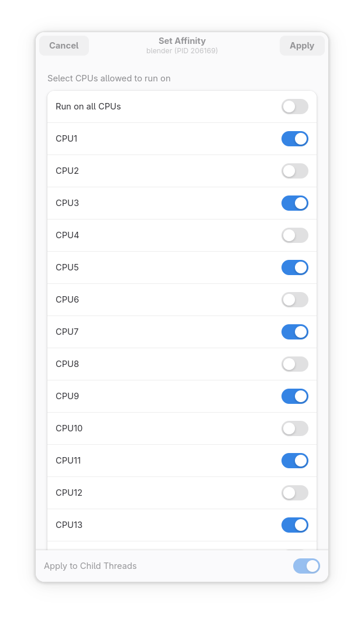Screen dimensions: 364x621
Task: Disable CPU3 affinity switch
Action: [294, 203]
